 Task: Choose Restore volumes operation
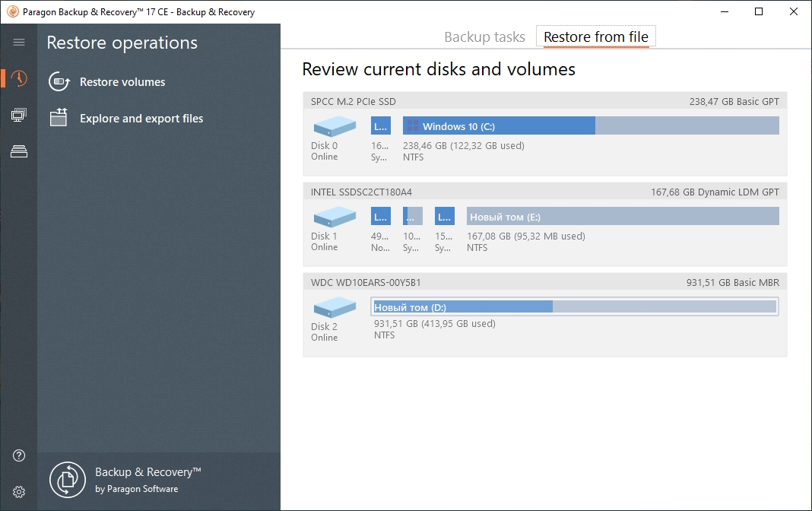coord(122,82)
